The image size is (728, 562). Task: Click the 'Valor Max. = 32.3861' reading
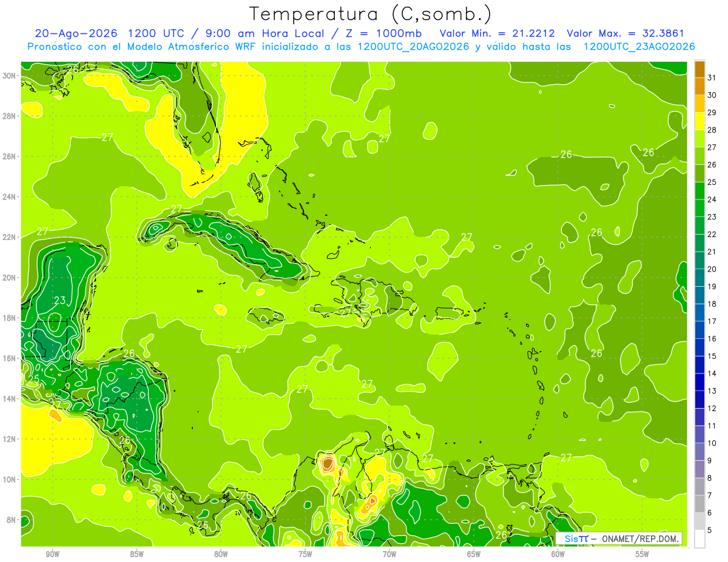(x=625, y=33)
